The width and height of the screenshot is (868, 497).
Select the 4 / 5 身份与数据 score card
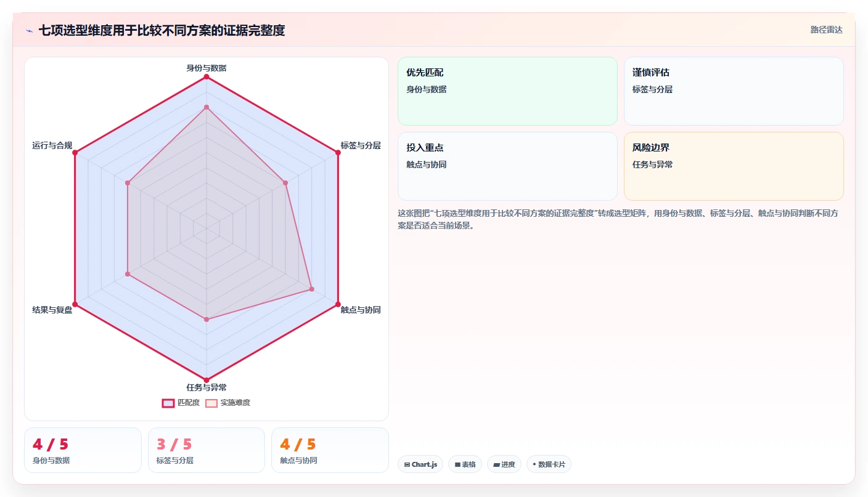(x=83, y=450)
